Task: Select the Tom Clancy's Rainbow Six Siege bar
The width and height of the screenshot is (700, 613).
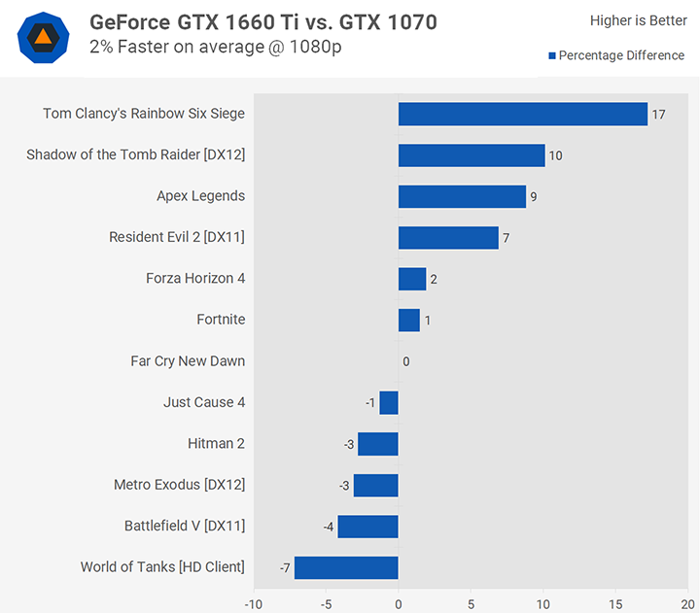Action: (x=523, y=115)
